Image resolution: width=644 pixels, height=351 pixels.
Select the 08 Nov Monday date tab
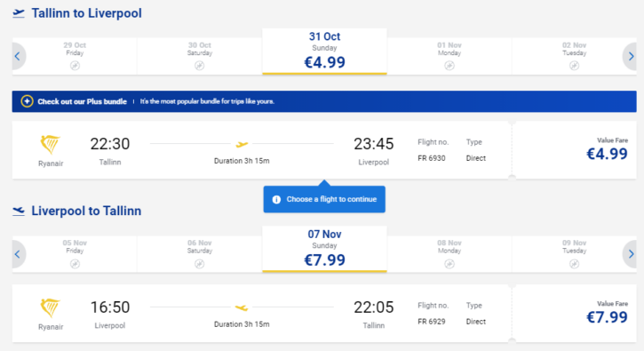449,254
